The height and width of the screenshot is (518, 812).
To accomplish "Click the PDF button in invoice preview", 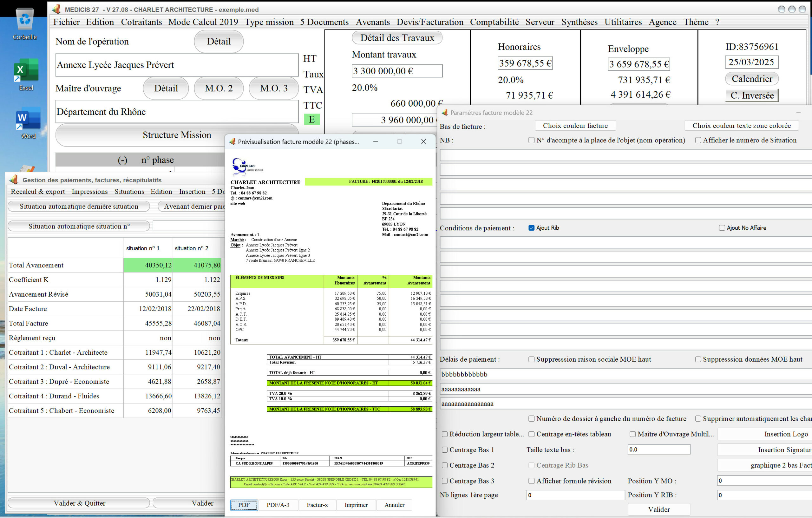I will coord(244,505).
